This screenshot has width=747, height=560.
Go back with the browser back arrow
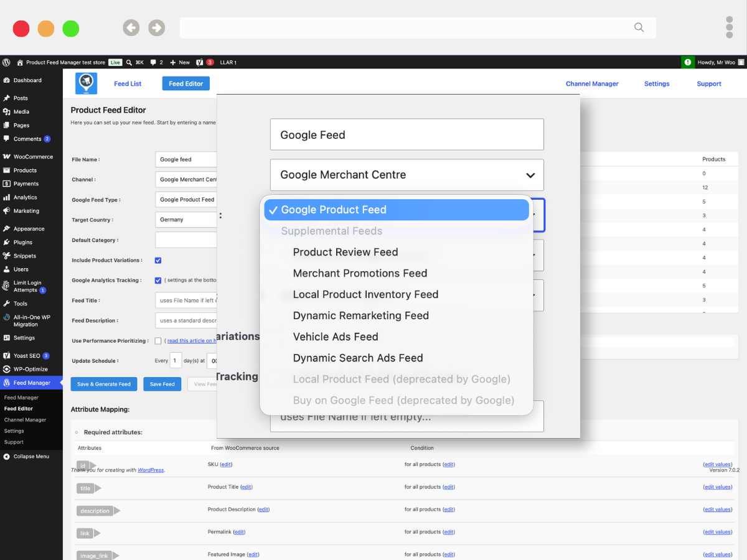[131, 27]
